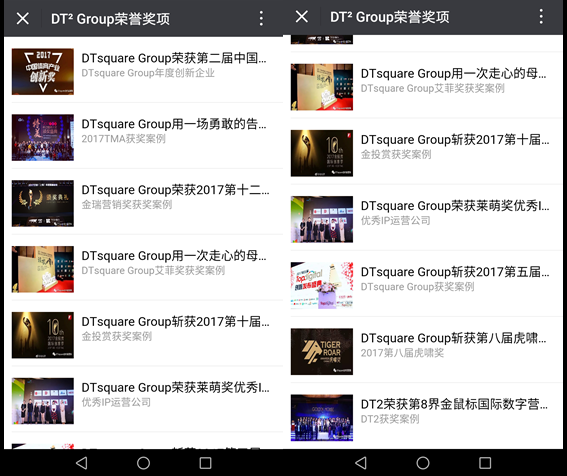This screenshot has height=476, width=567.
Task: Open the three-dot menu on left screen
Action: point(261,18)
